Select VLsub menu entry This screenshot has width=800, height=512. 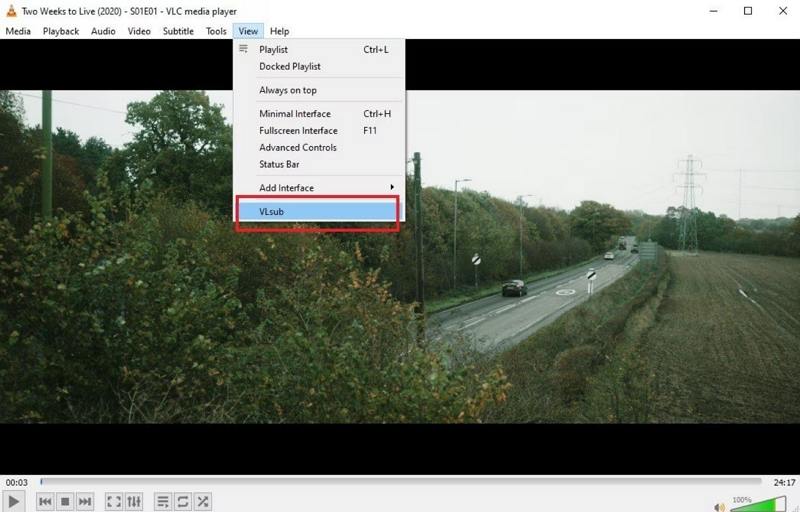pyautogui.click(x=317, y=212)
